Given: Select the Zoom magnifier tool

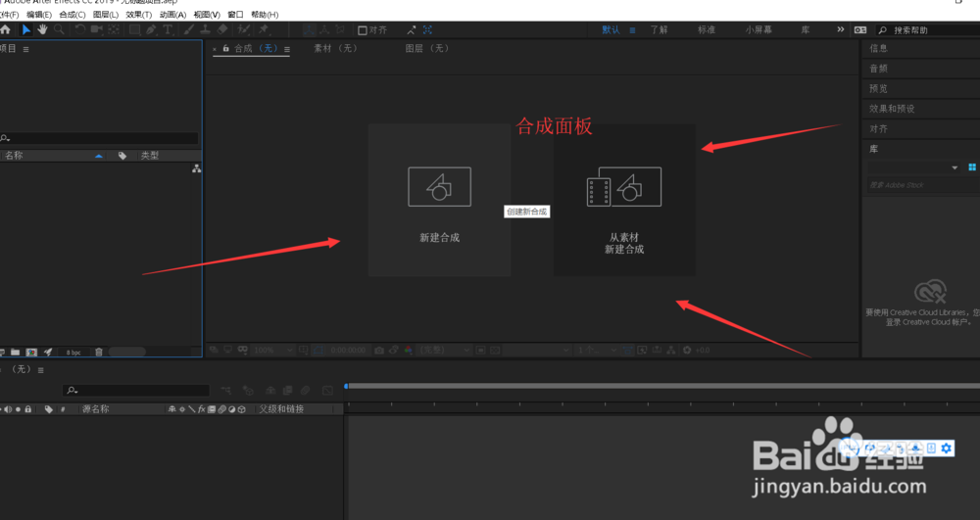Looking at the screenshot, I should pyautogui.click(x=59, y=29).
